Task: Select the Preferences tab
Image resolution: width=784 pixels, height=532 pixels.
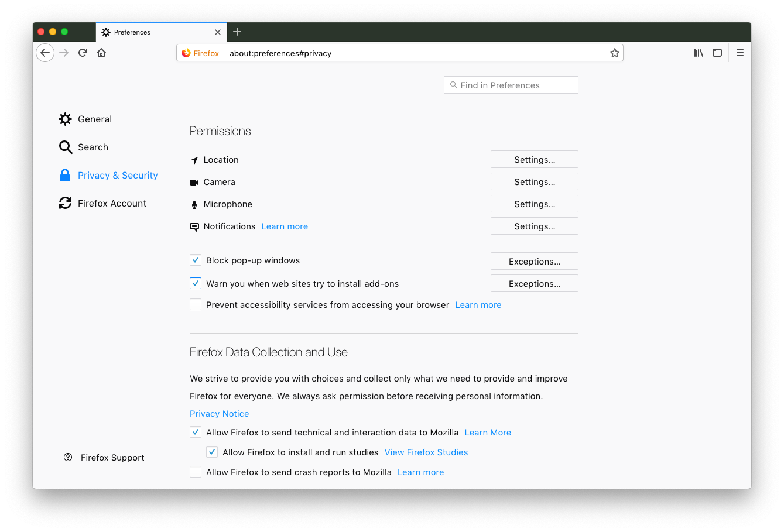Action: [161, 32]
